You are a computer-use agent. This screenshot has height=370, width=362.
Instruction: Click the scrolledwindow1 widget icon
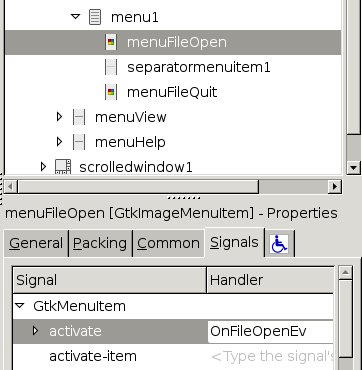(x=63, y=167)
